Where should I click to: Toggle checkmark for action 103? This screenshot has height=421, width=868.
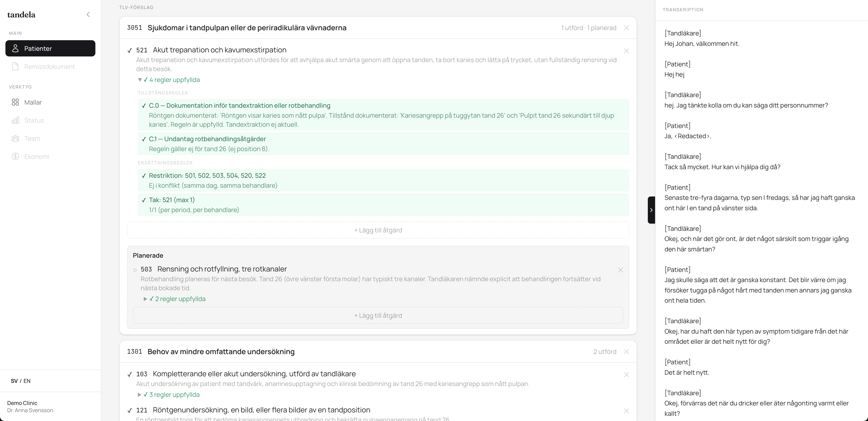click(130, 374)
